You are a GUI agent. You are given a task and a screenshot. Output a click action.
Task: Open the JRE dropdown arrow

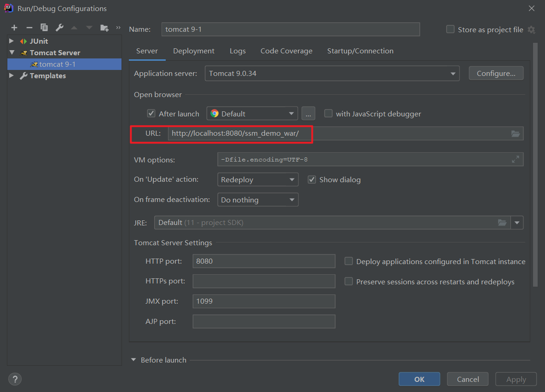tap(517, 223)
